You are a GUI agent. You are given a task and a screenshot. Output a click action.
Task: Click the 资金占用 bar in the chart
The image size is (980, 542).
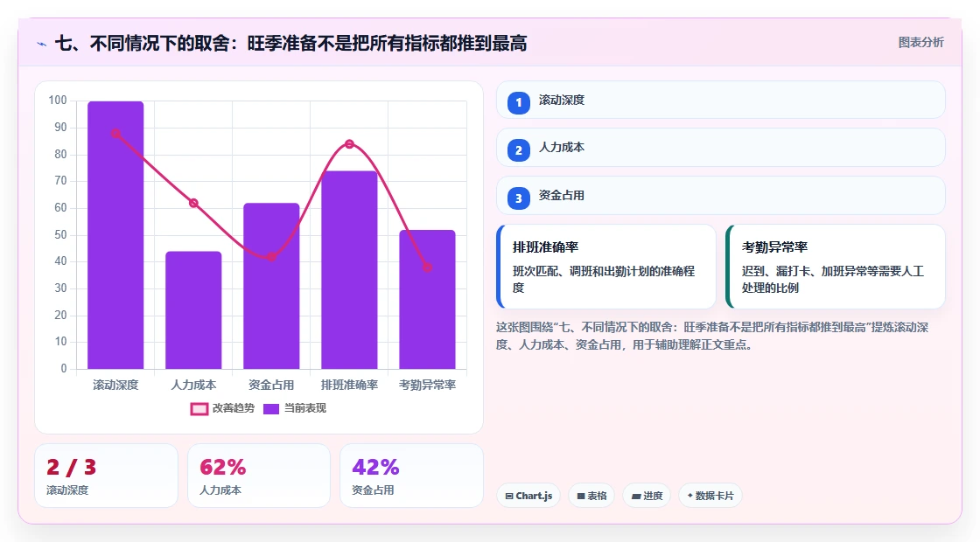[x=271, y=286]
